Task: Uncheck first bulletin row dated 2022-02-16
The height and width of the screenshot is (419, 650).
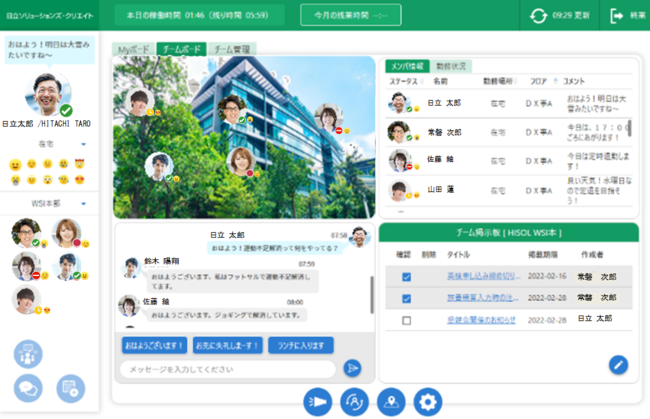Action: point(407,277)
